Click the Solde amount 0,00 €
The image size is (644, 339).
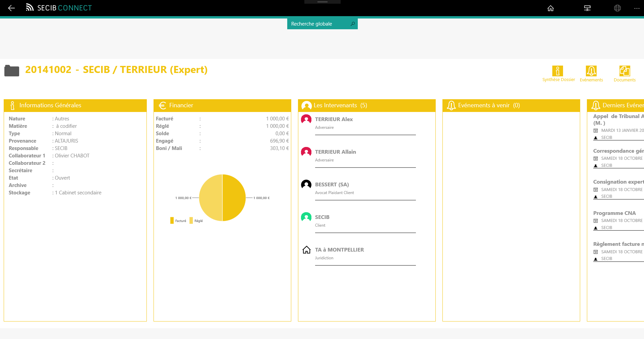click(x=282, y=134)
